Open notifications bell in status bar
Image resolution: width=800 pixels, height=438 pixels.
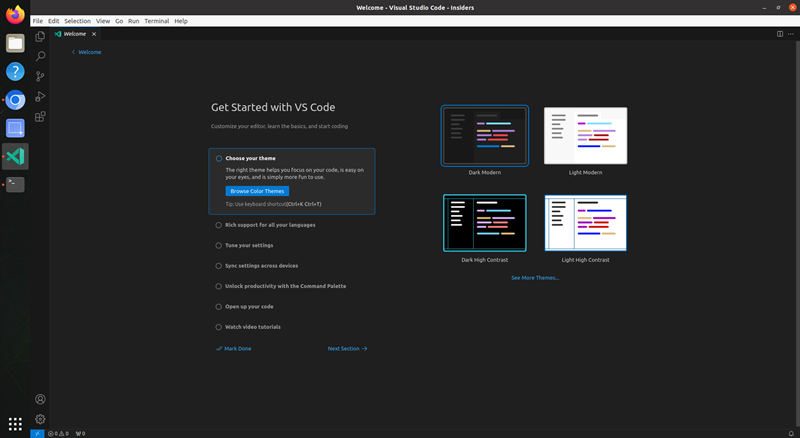pyautogui.click(x=791, y=433)
